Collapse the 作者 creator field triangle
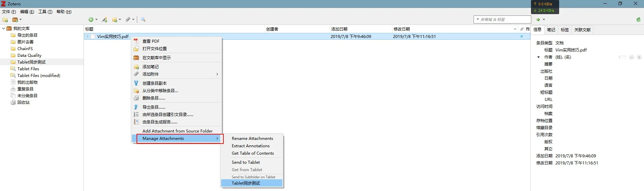The height and width of the screenshot is (191, 644). pyautogui.click(x=539, y=57)
